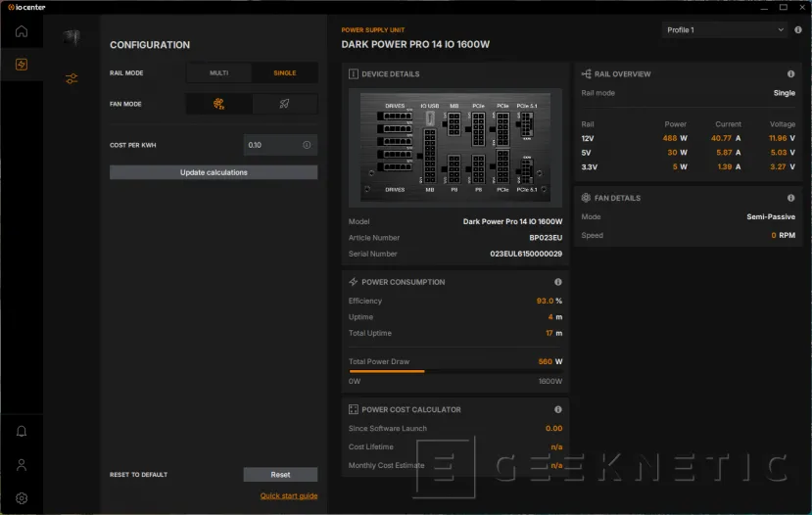This screenshot has width=812, height=515.
Task: Show Fan Details info icon
Action: (x=790, y=198)
